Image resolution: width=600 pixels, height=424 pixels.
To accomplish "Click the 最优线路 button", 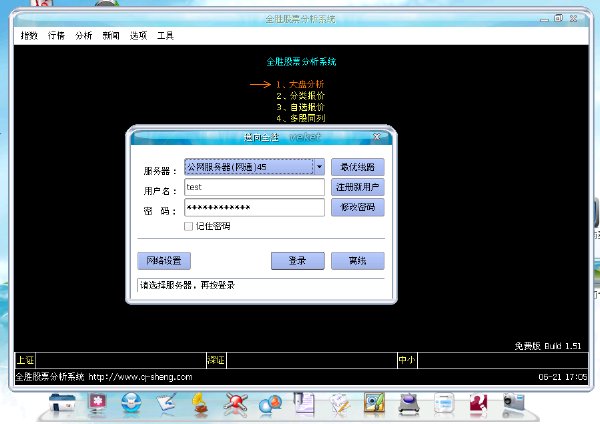I will pos(358,167).
